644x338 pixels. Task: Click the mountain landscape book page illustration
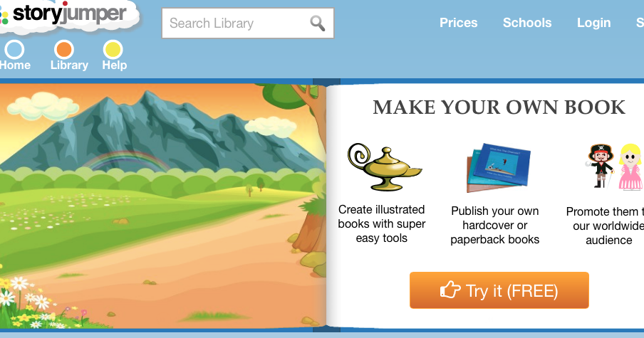pyautogui.click(x=163, y=206)
